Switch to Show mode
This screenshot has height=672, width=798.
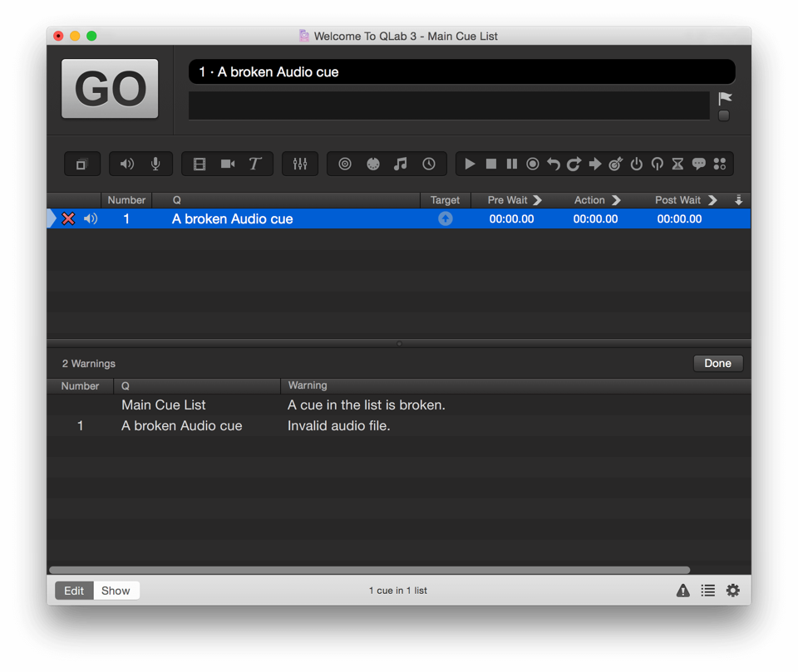(116, 591)
